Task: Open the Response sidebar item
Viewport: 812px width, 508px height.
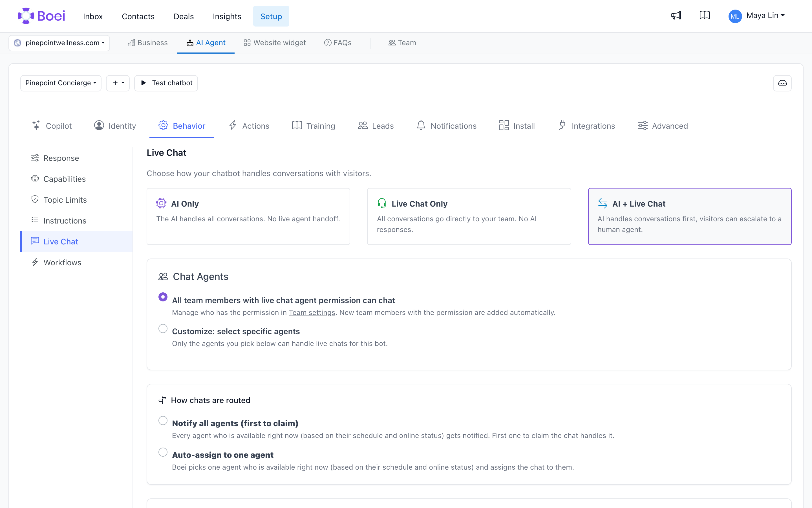Action: pyautogui.click(x=76, y=158)
